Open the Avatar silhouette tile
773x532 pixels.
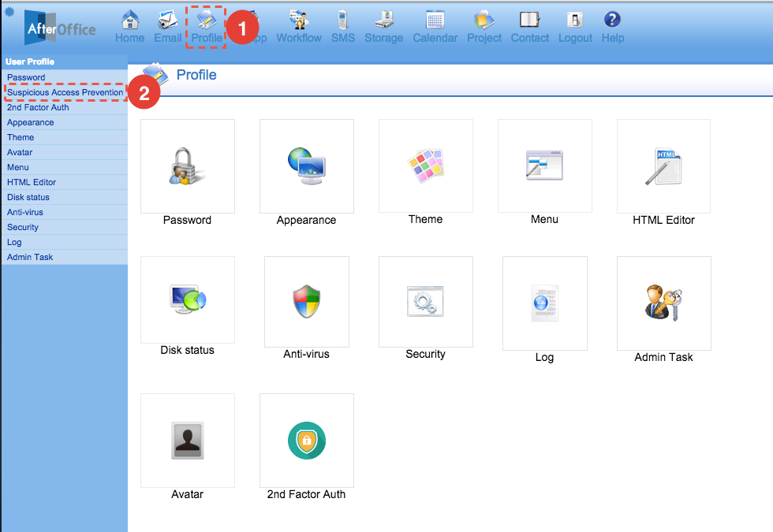point(188,441)
